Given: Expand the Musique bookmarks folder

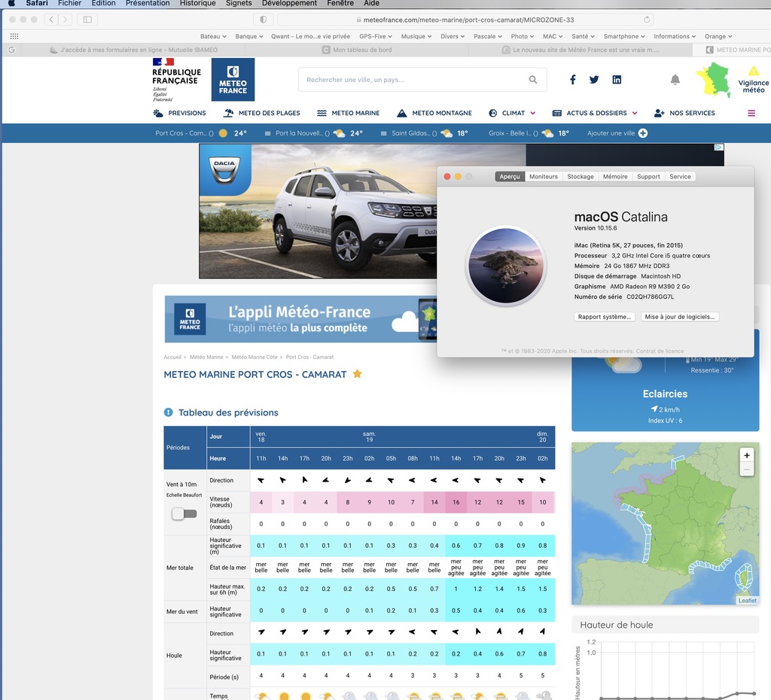Looking at the screenshot, I should [x=416, y=36].
